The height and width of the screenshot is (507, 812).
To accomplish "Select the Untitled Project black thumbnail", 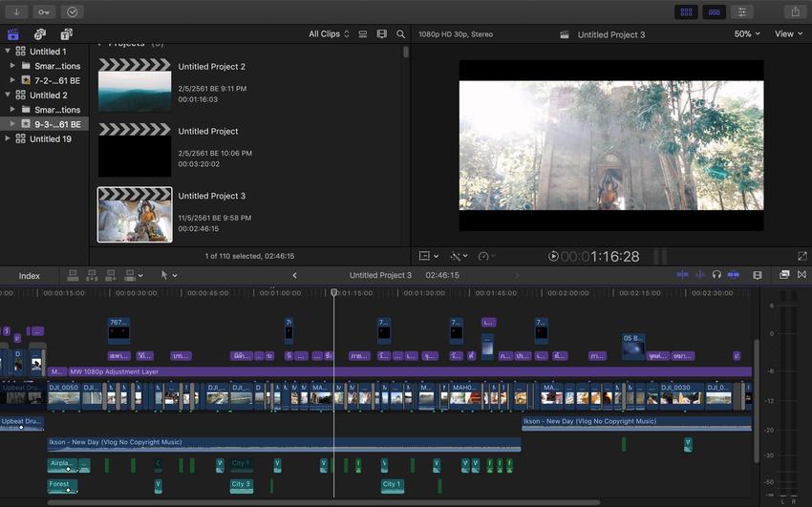I will 135,150.
